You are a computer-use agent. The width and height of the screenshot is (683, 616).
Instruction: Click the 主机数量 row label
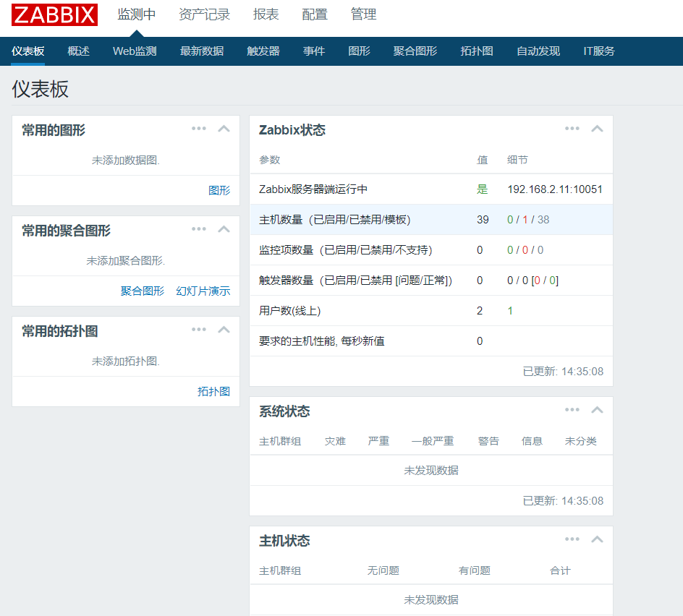(x=334, y=220)
